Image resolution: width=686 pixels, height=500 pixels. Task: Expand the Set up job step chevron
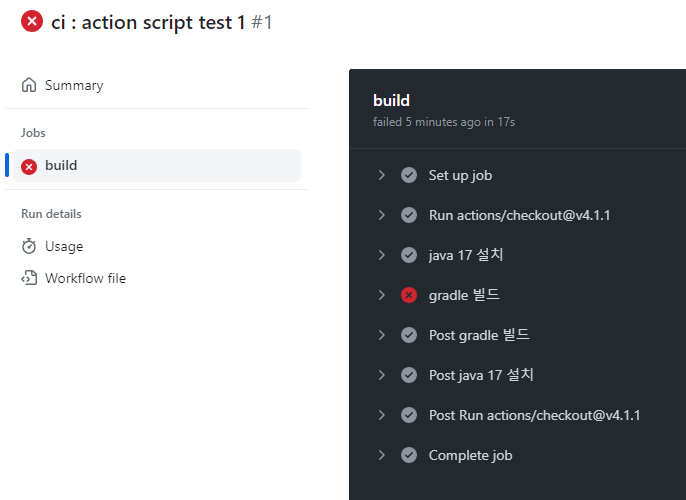[381, 175]
